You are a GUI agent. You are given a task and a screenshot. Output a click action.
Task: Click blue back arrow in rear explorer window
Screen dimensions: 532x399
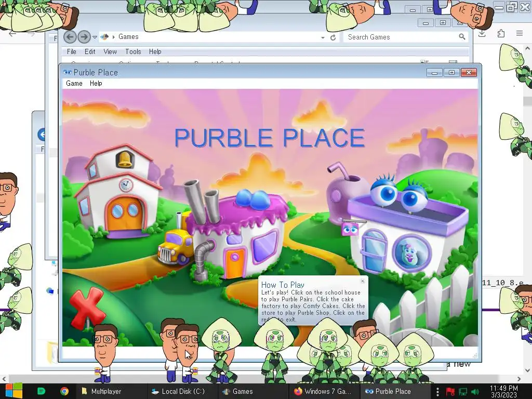click(x=42, y=135)
